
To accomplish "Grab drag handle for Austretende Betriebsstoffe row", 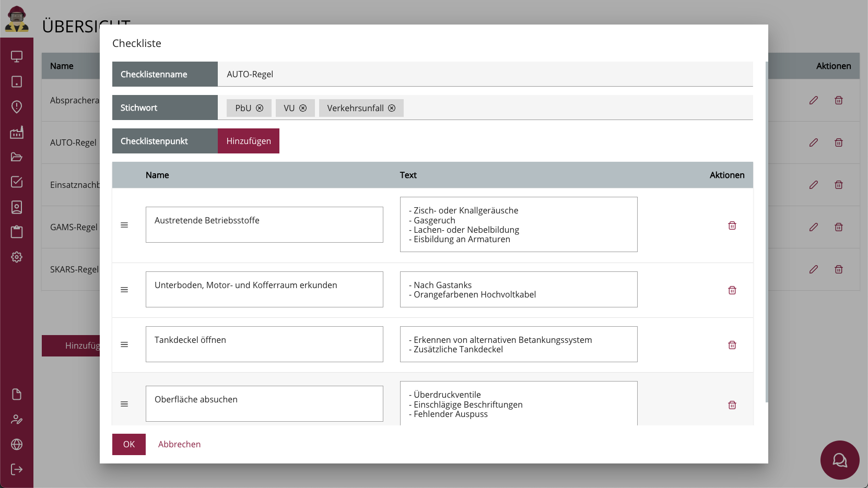I will click(124, 225).
